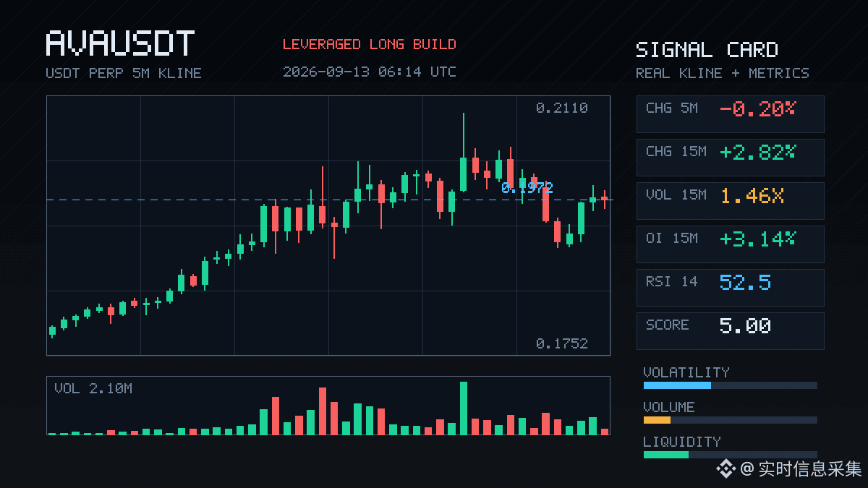The height and width of the screenshot is (488, 868).
Task: Click the OI 15M +3.14% card
Action: (x=730, y=244)
